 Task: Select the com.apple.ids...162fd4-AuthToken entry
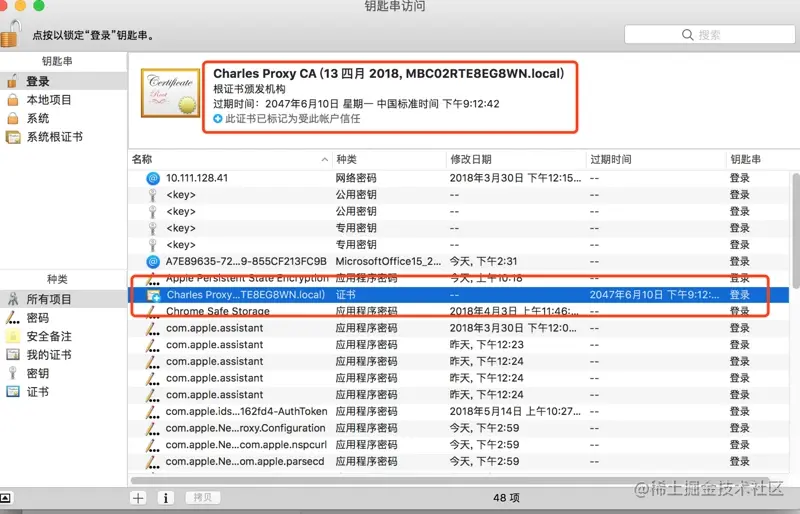tap(246, 411)
